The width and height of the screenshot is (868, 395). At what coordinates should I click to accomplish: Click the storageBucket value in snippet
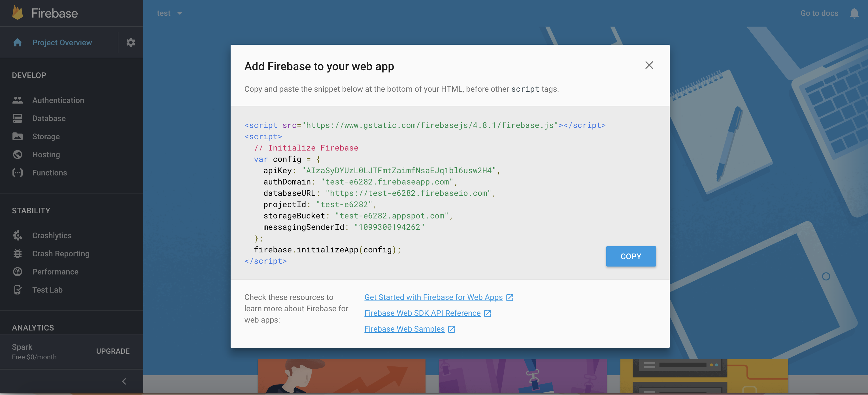coord(392,216)
